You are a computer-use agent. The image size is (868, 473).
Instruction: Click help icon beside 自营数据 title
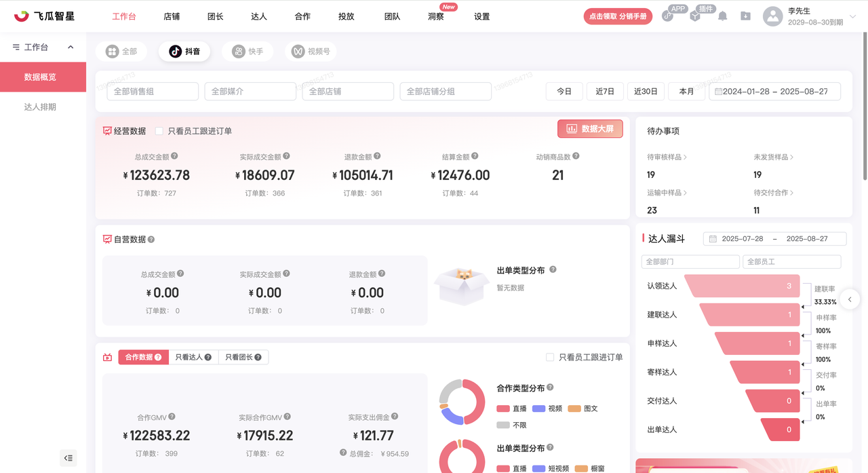151,240
